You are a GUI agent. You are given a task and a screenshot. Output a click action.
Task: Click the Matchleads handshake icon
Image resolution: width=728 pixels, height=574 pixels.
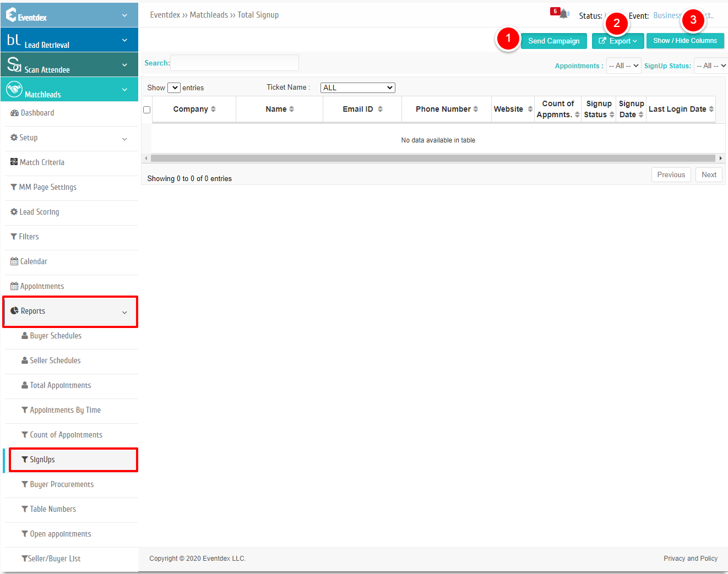click(14, 89)
